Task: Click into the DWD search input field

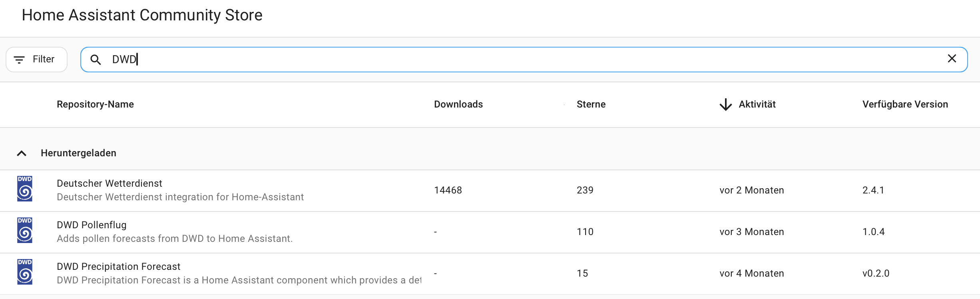Action: point(520,60)
